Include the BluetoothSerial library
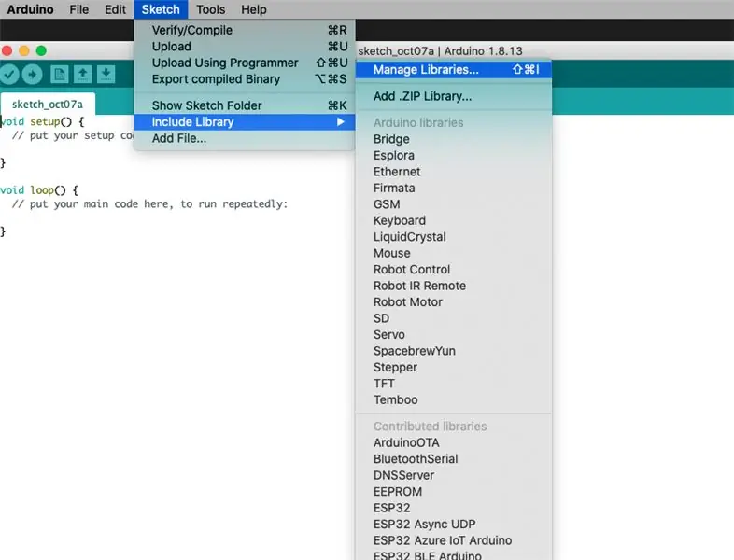The width and height of the screenshot is (734, 560). point(454,459)
